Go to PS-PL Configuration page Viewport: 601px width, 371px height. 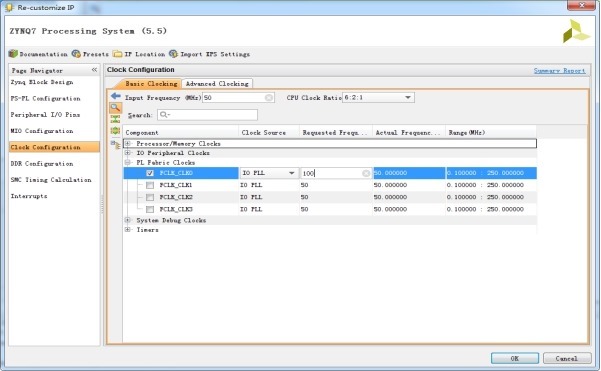click(x=46, y=98)
